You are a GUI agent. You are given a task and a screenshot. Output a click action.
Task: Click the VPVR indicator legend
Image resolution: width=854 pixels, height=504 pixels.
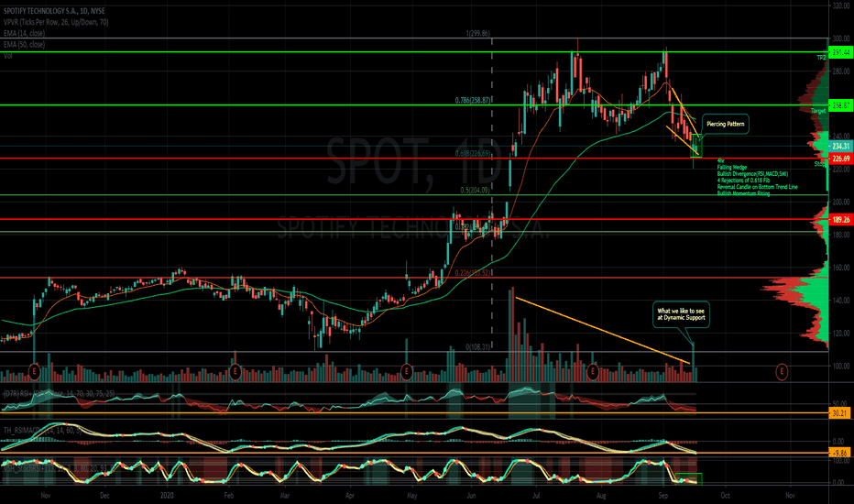(56, 22)
